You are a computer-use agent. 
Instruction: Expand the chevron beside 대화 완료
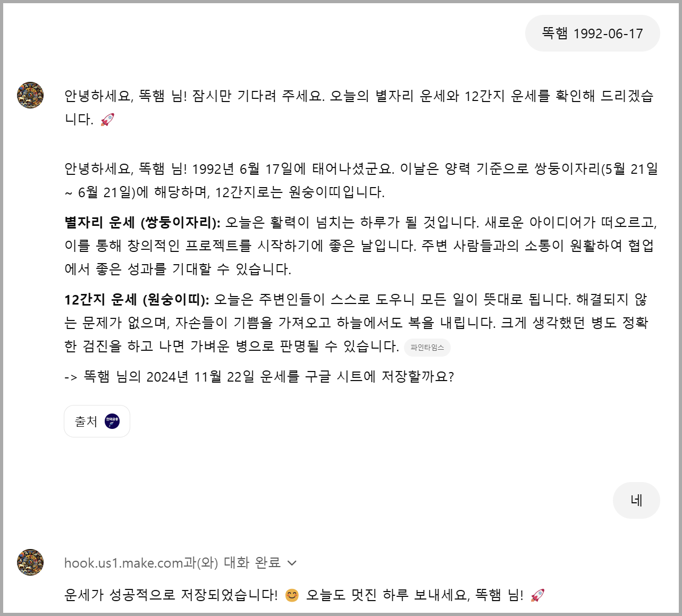pyautogui.click(x=292, y=563)
